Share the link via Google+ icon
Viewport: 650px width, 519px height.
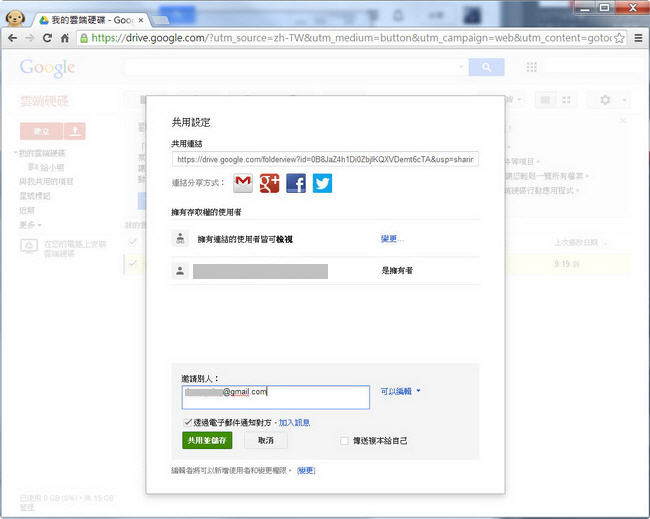(269, 183)
